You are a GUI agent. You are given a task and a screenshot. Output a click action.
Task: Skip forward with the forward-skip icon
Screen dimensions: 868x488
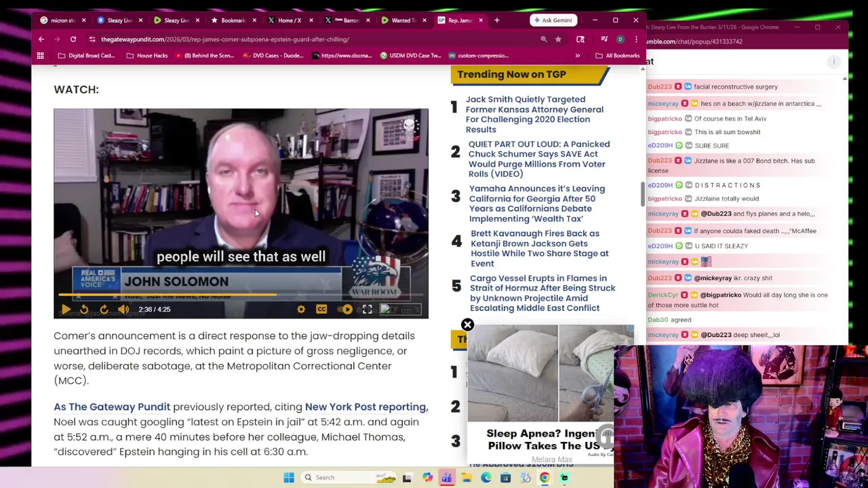104,309
